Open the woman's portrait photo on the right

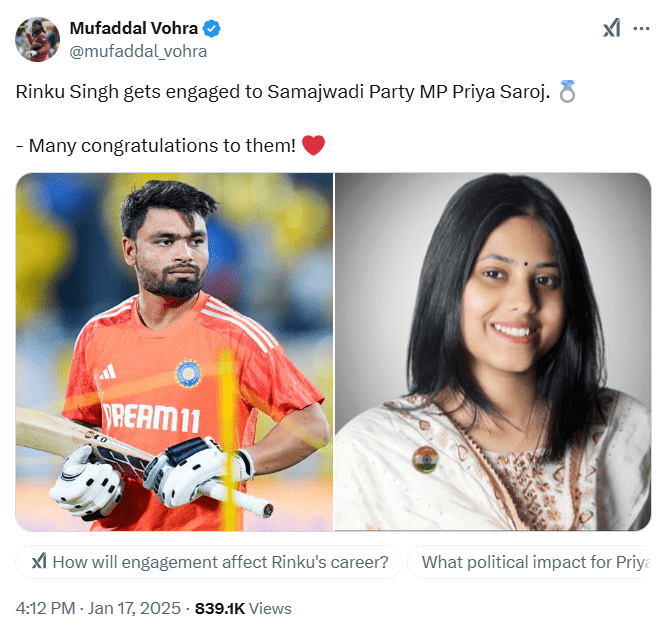[492, 351]
